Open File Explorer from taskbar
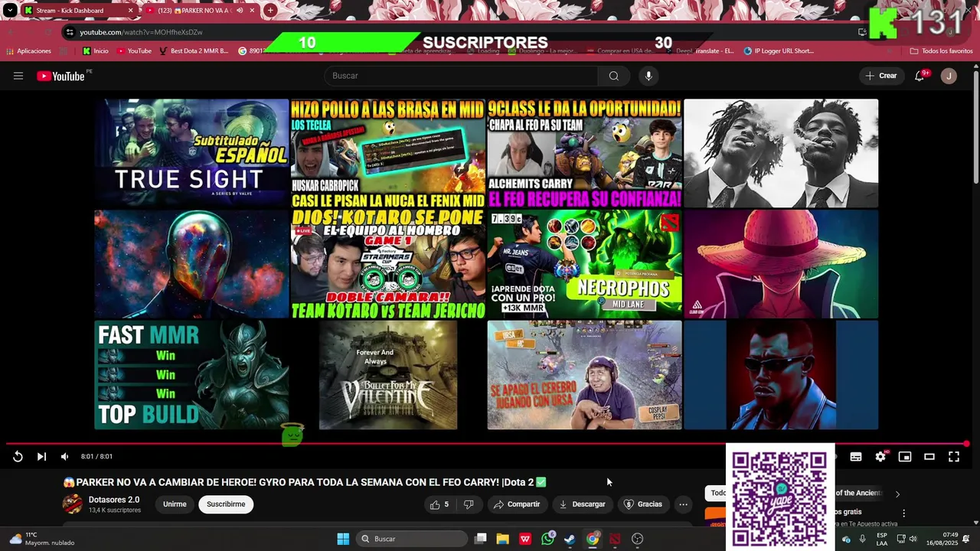980x551 pixels. pyautogui.click(x=503, y=539)
